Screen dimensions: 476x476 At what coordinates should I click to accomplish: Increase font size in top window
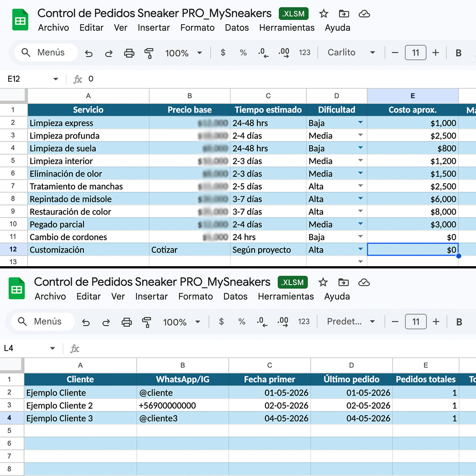click(x=435, y=53)
